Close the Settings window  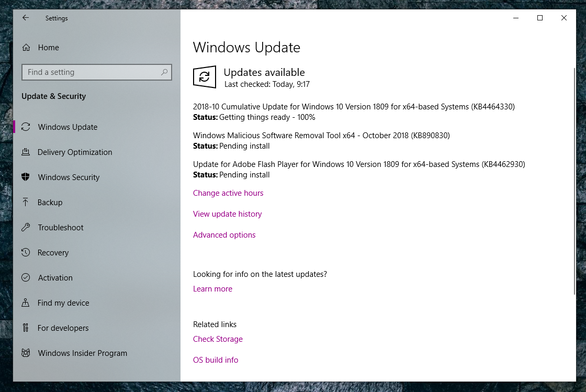pyautogui.click(x=564, y=18)
